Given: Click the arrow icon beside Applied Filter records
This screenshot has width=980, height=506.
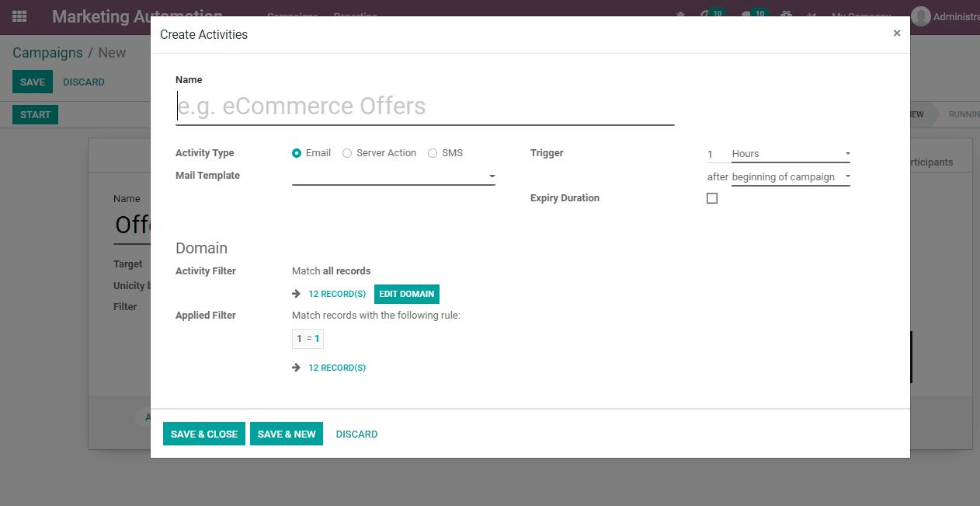Looking at the screenshot, I should coord(295,367).
